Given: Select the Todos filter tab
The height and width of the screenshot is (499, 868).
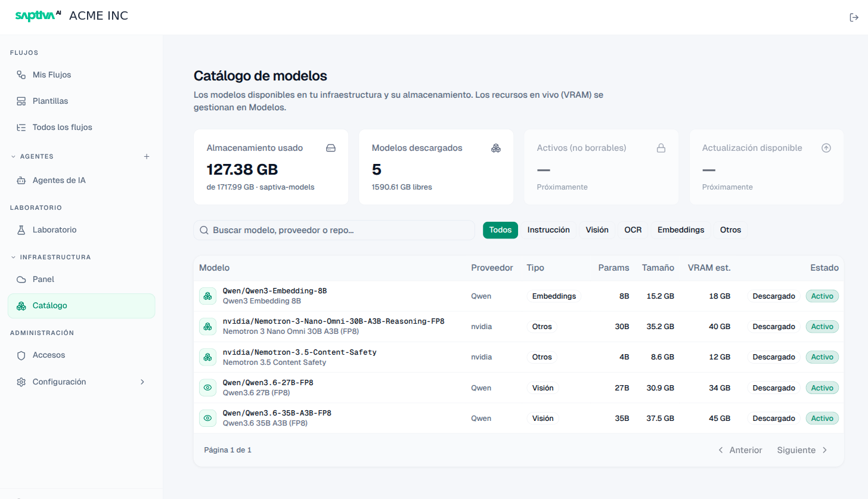Looking at the screenshot, I should pyautogui.click(x=501, y=230).
